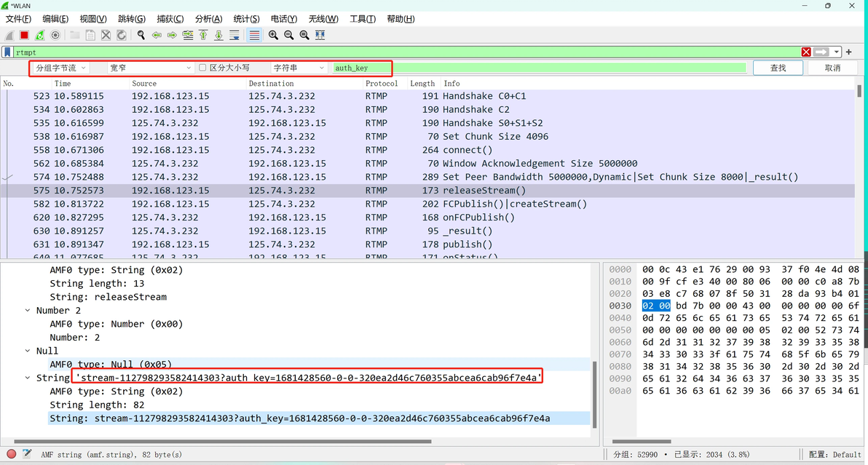Select packet 631 publish() row

tap(428, 245)
